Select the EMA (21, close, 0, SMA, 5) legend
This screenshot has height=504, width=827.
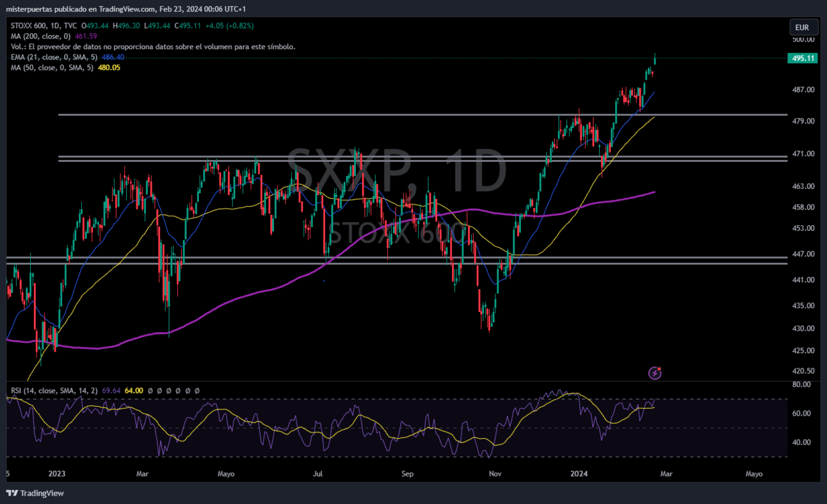54,57
